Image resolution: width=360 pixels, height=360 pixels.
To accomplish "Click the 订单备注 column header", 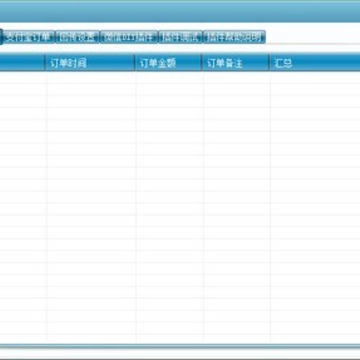I will (x=236, y=63).
